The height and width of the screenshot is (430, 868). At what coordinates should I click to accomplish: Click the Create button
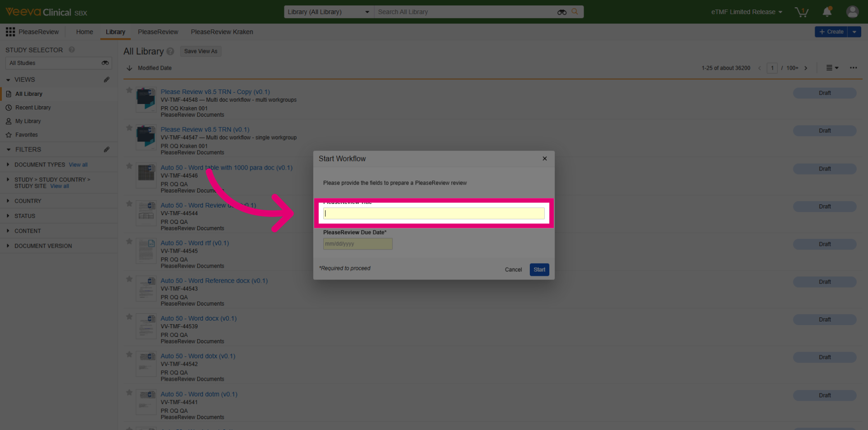click(x=831, y=32)
